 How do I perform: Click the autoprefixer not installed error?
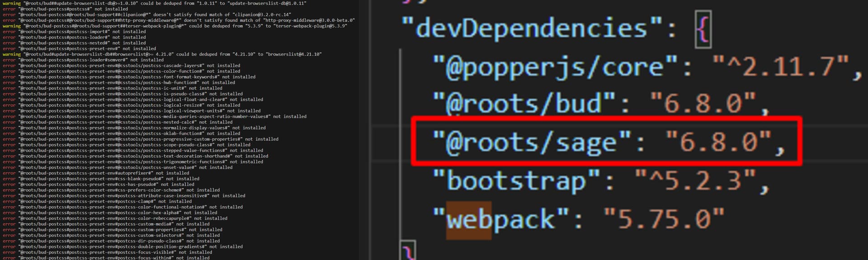coord(96,173)
